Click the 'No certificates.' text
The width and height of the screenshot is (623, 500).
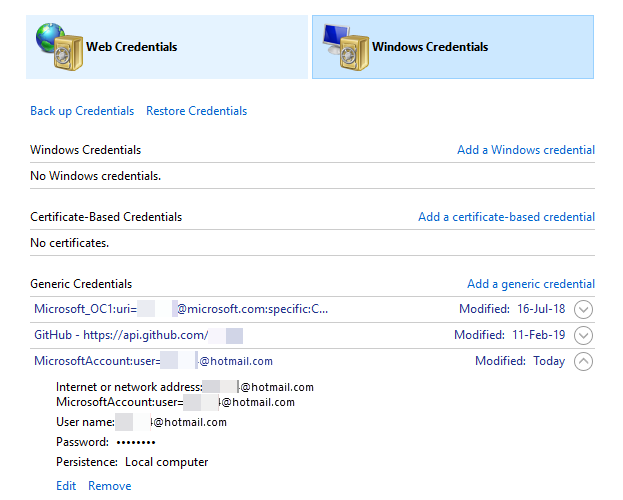[70, 243]
